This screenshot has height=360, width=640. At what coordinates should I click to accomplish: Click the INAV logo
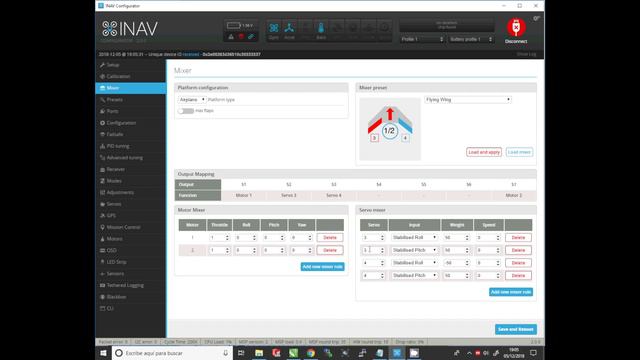point(129,29)
